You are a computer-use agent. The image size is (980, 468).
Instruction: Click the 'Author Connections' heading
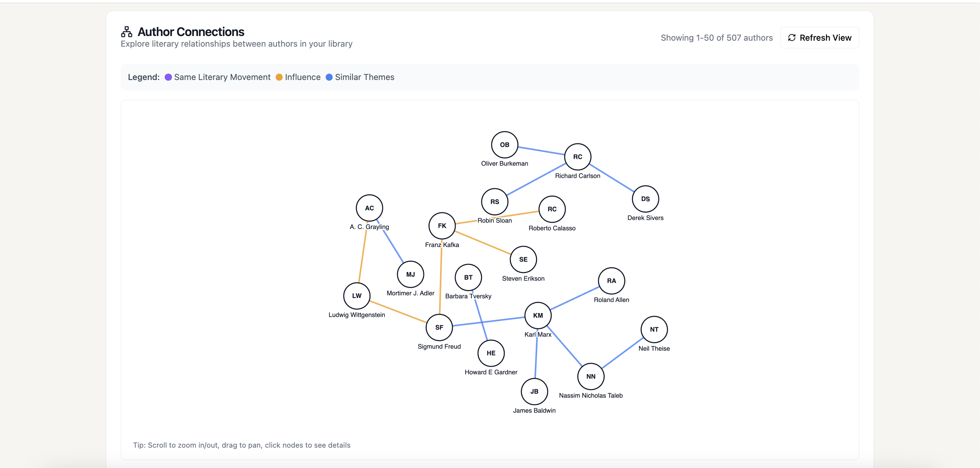click(x=191, y=32)
